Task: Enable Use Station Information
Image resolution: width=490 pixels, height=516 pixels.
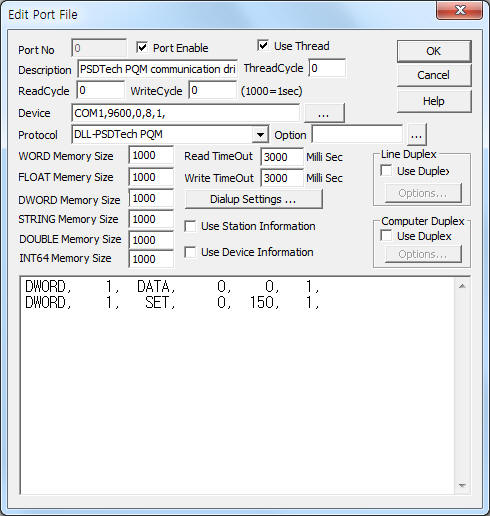Action: coord(190,226)
